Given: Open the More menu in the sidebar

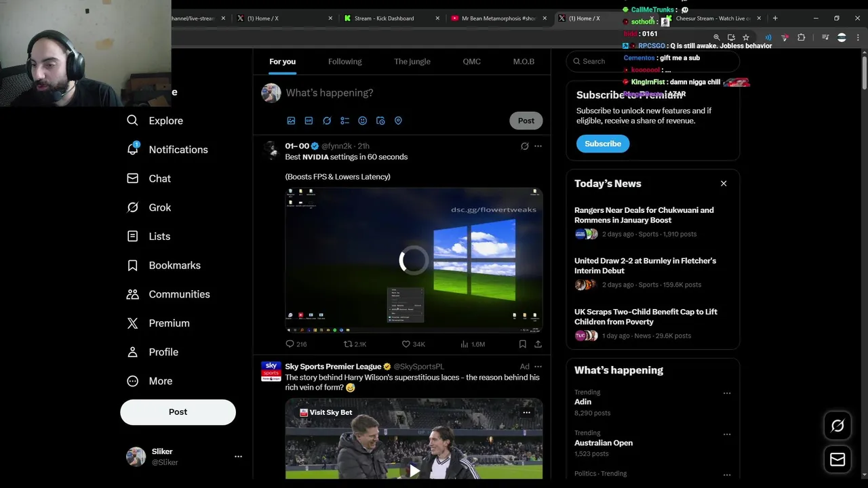Looking at the screenshot, I should tap(150, 381).
